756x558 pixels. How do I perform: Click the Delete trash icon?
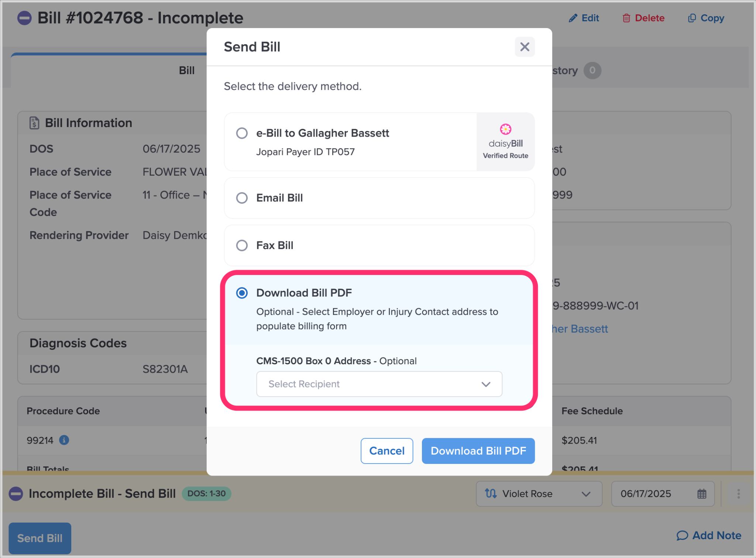point(626,18)
